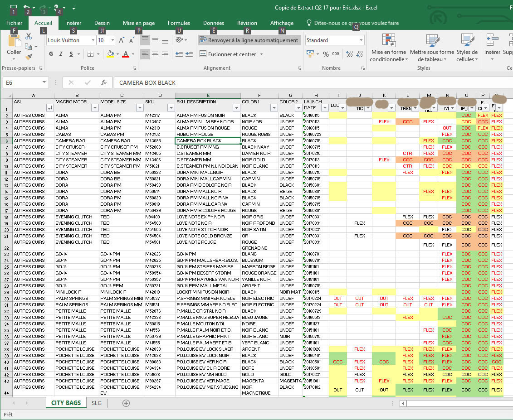Decrease font size with the small A icon
This screenshot has width=513, height=420.
click(132, 40)
